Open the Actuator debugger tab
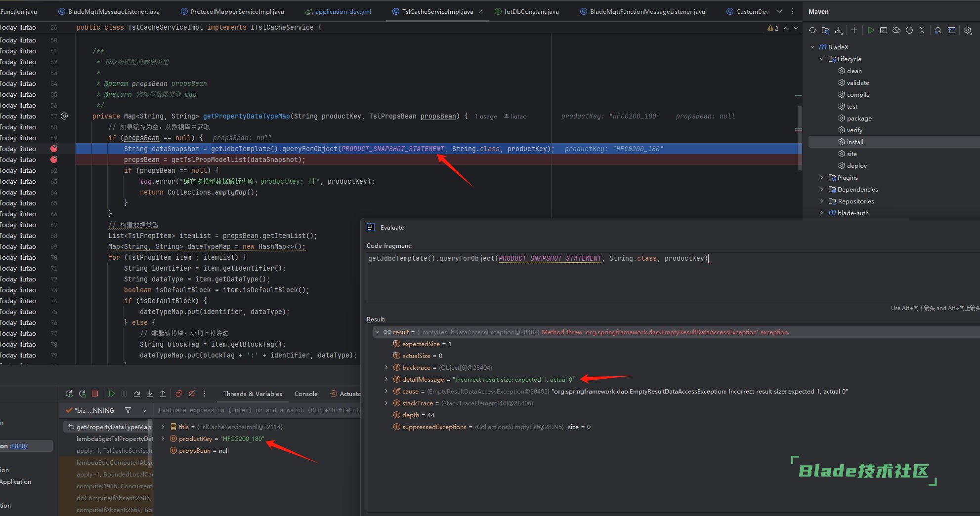The width and height of the screenshot is (980, 516). coord(345,394)
